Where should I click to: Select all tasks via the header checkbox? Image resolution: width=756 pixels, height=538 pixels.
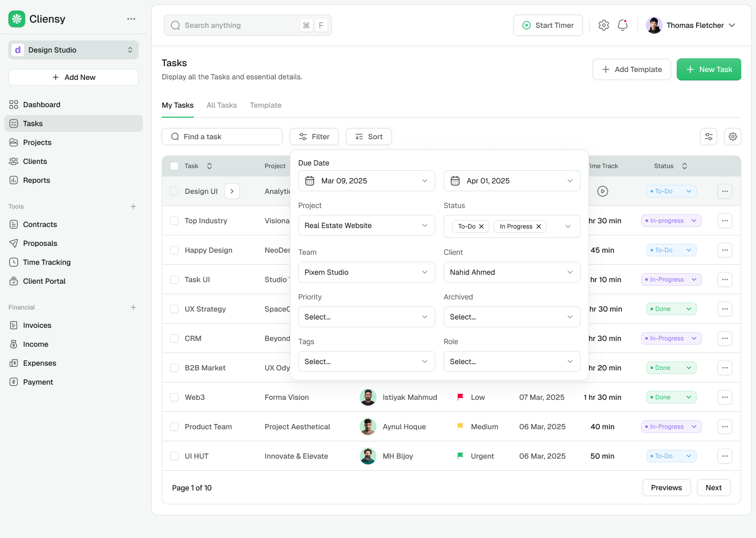click(x=174, y=165)
